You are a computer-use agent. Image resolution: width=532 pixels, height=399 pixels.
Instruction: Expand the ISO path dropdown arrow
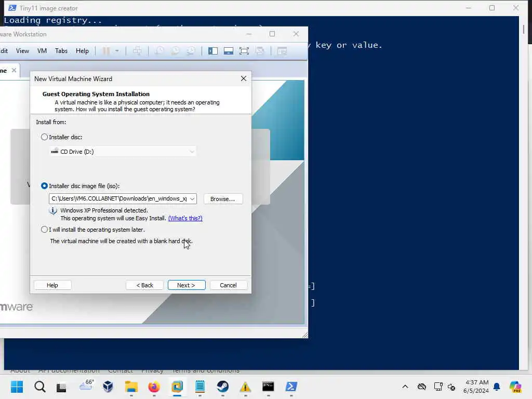192,199
